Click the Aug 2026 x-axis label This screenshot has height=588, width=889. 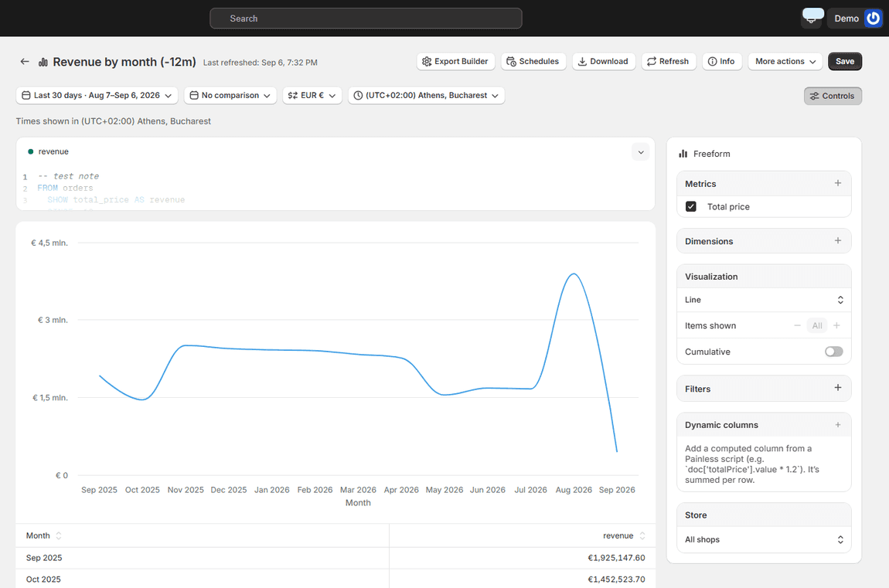point(574,489)
